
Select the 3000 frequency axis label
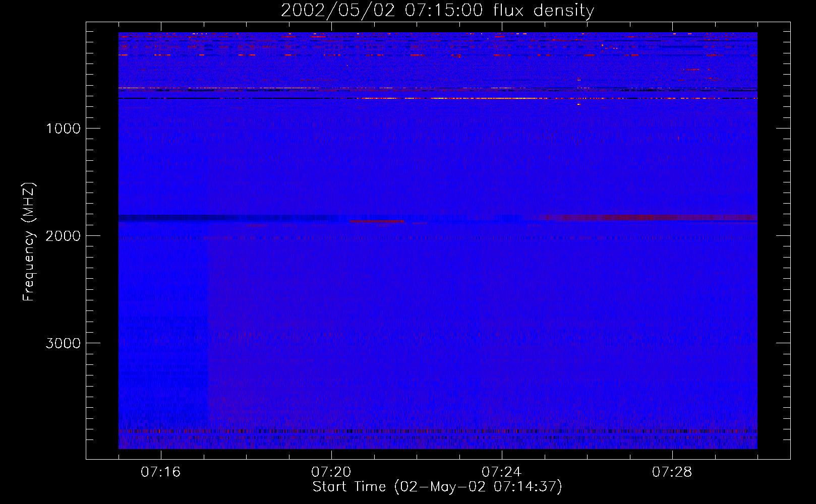click(63, 343)
